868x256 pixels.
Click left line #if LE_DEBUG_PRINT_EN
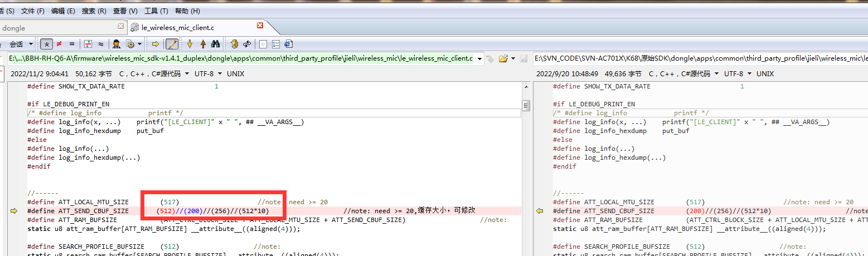click(x=68, y=104)
